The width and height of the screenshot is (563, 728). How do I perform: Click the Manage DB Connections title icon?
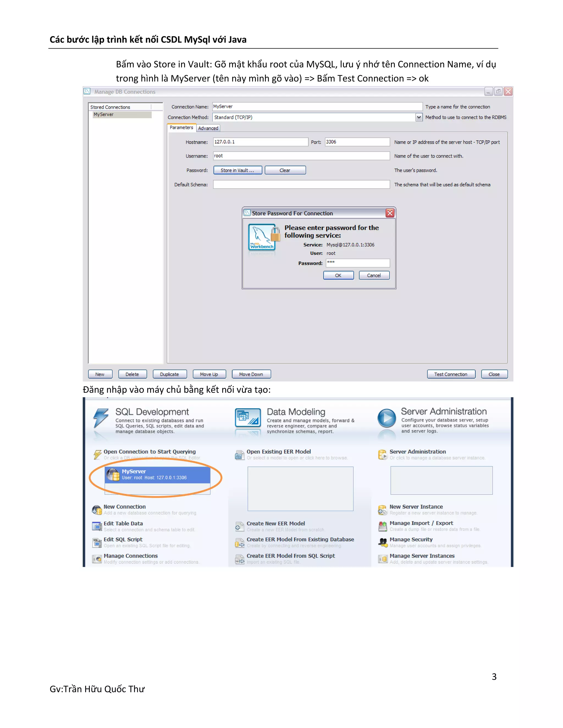click(87, 91)
